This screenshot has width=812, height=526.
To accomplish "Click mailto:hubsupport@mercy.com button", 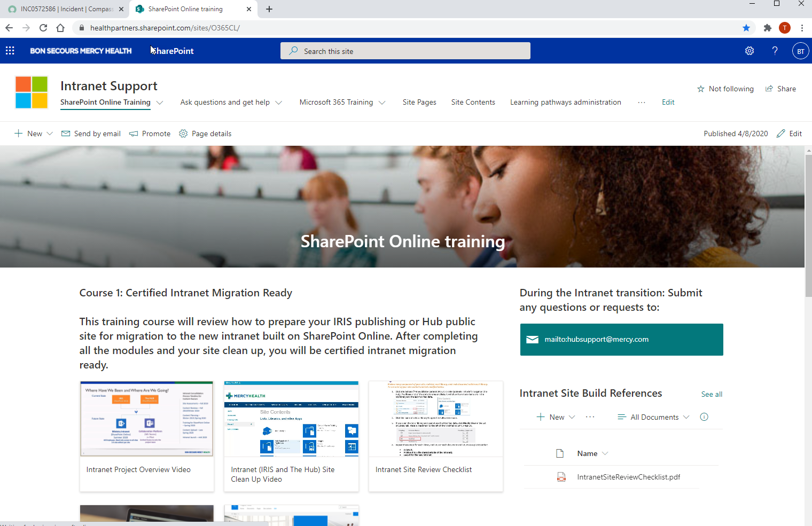I will [x=621, y=340].
